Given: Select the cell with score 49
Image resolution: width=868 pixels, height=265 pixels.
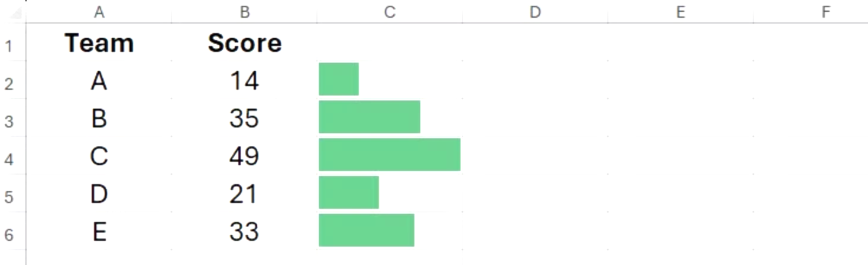Looking at the screenshot, I should (244, 156).
